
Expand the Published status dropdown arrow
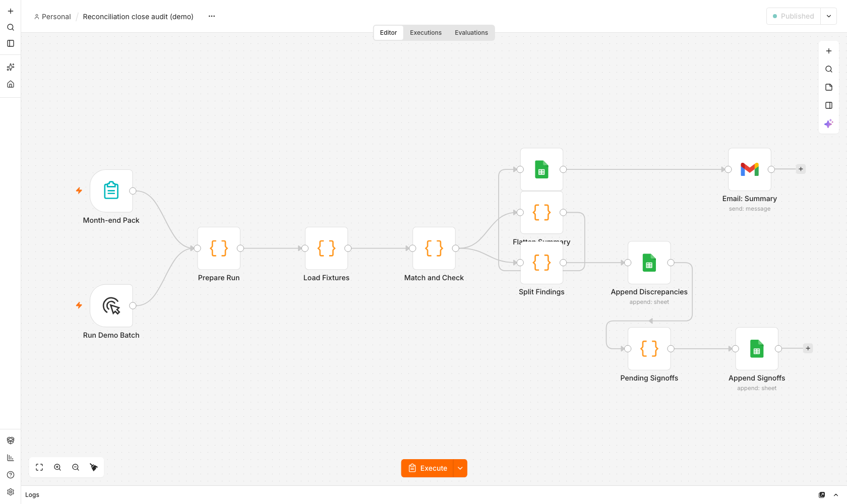point(829,16)
